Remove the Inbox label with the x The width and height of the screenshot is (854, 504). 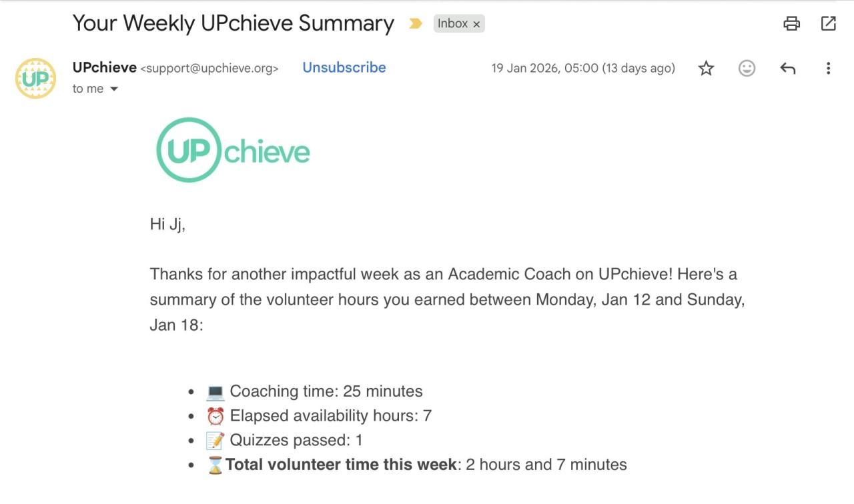(476, 25)
